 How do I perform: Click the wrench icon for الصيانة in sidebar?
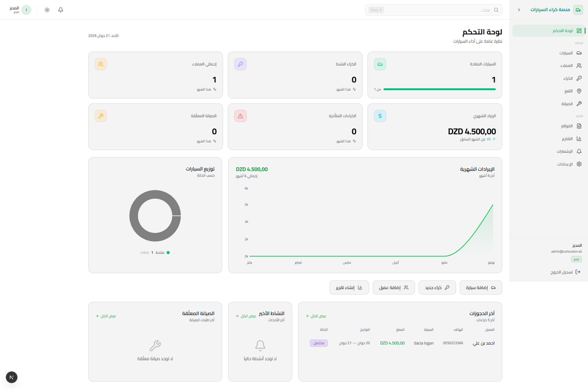(x=579, y=104)
